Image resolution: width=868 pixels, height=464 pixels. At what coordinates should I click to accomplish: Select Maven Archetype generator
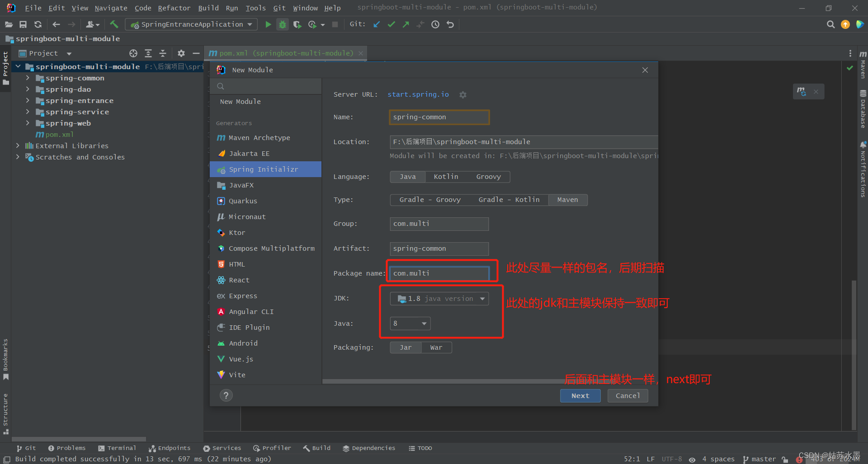(x=266, y=138)
